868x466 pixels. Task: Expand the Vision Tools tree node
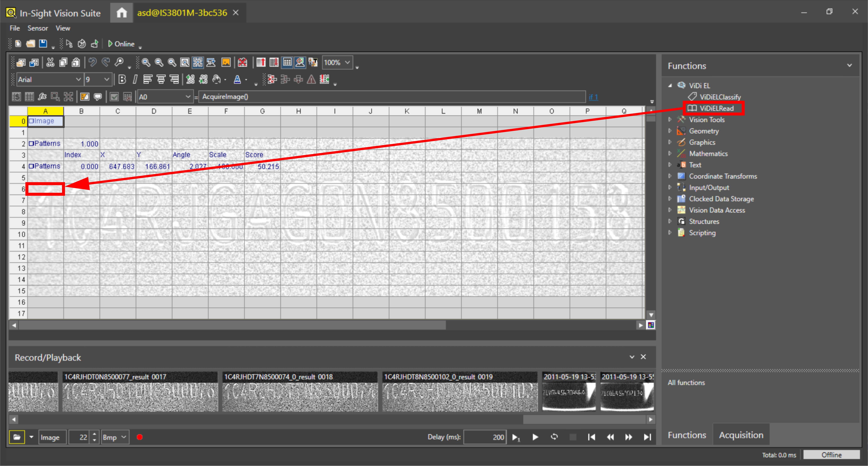point(670,120)
